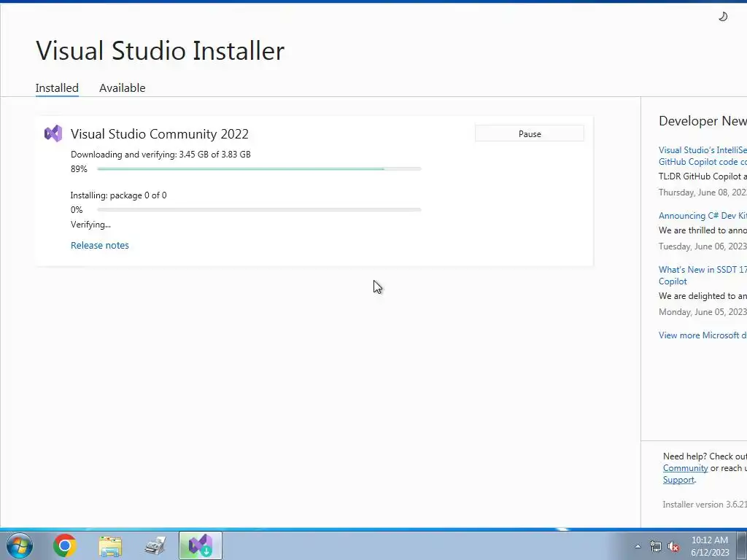Click the 'Developer News' heading

tap(703, 121)
